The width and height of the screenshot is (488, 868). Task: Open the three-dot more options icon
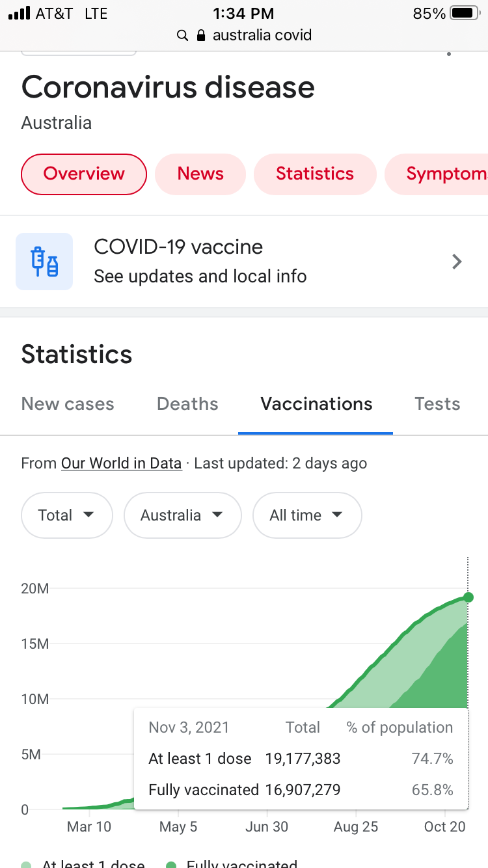[449, 54]
